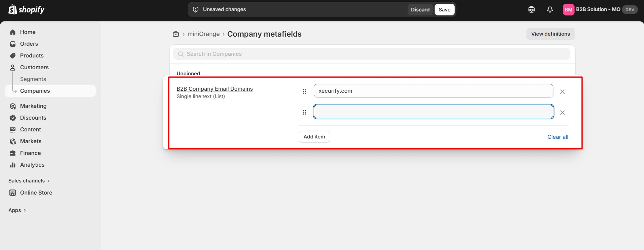Click the xecurify.com row drag handle
Viewport: 644px width, 250px height.
tap(304, 91)
